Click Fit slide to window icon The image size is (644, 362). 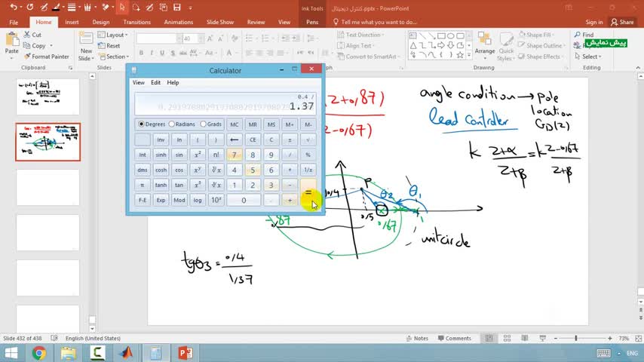[x=638, y=338]
